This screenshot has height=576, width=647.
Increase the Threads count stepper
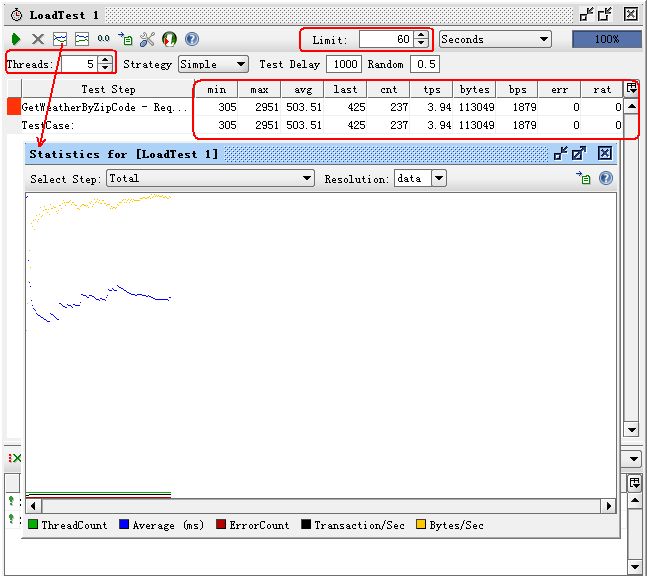click(x=105, y=60)
